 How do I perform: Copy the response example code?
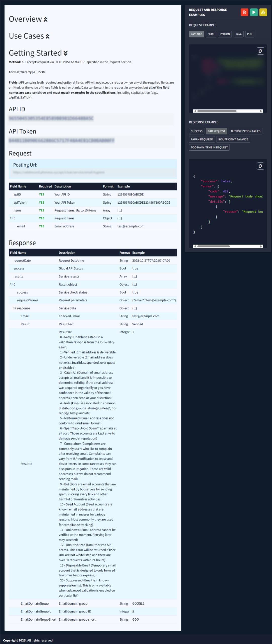(260, 166)
